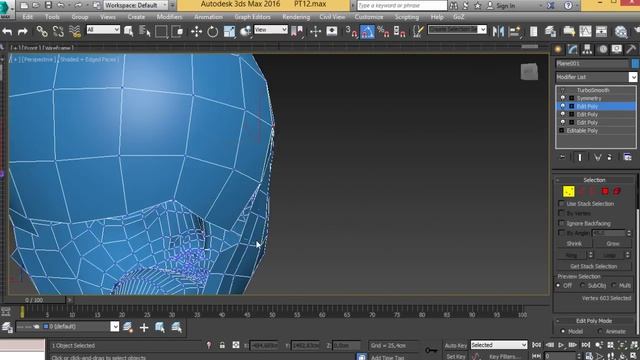The image size is (640, 360).
Task: Open the key mode Selected dropdown
Action: 499,345
